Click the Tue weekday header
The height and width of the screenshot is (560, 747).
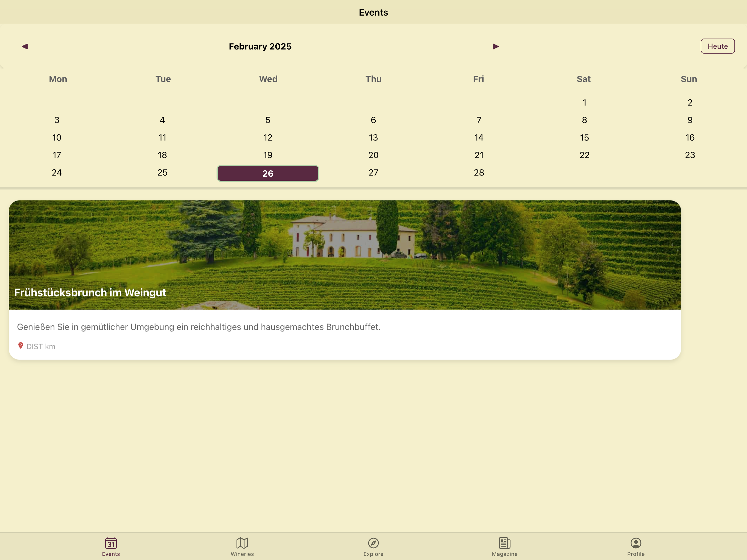click(163, 79)
